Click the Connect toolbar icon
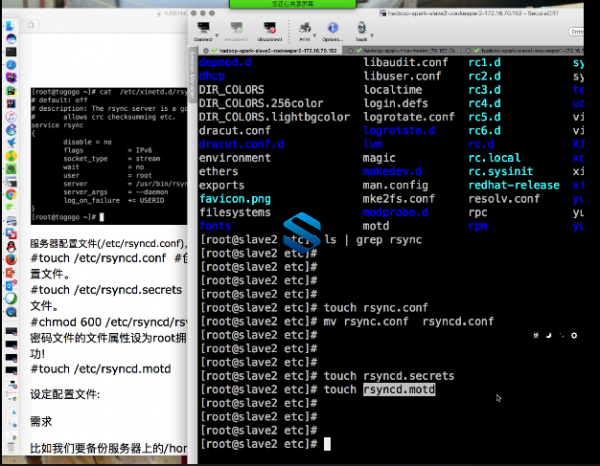 (203, 31)
